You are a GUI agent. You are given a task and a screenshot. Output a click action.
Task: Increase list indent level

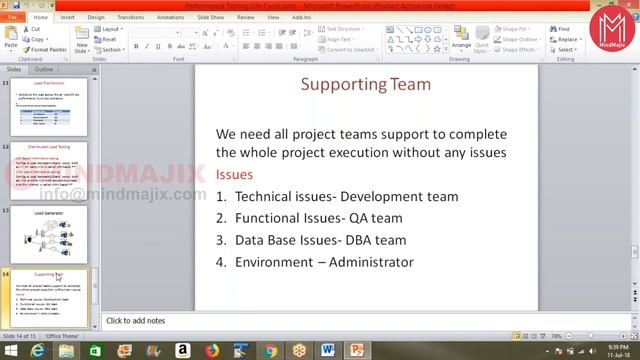(293, 33)
